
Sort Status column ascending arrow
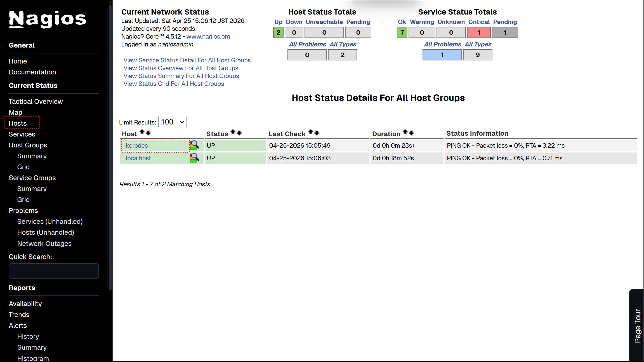233,132
